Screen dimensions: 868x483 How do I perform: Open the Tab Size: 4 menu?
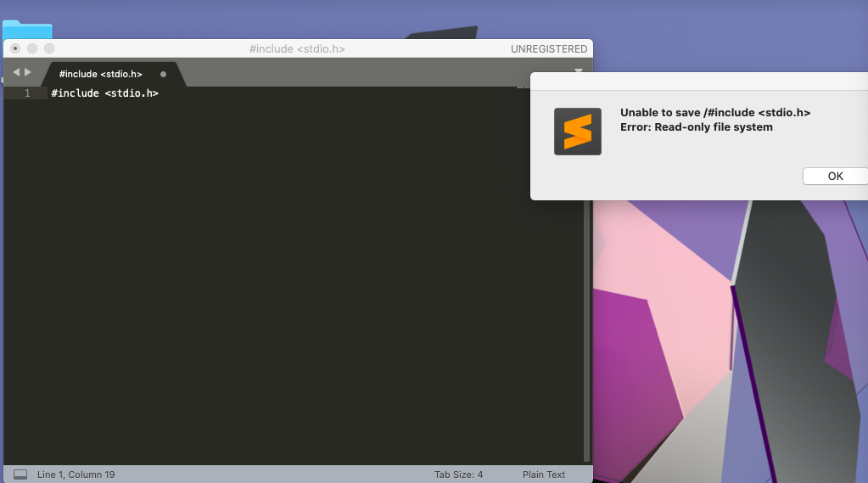(x=458, y=475)
